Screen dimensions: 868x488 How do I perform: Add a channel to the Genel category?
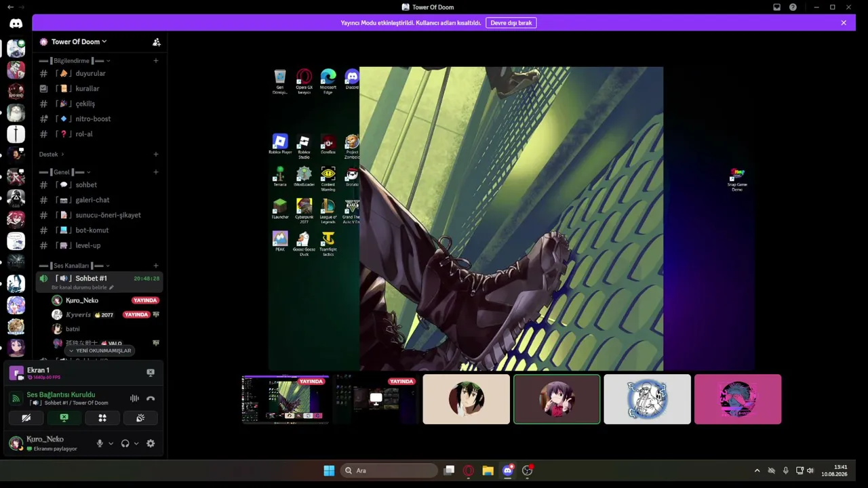tap(156, 172)
